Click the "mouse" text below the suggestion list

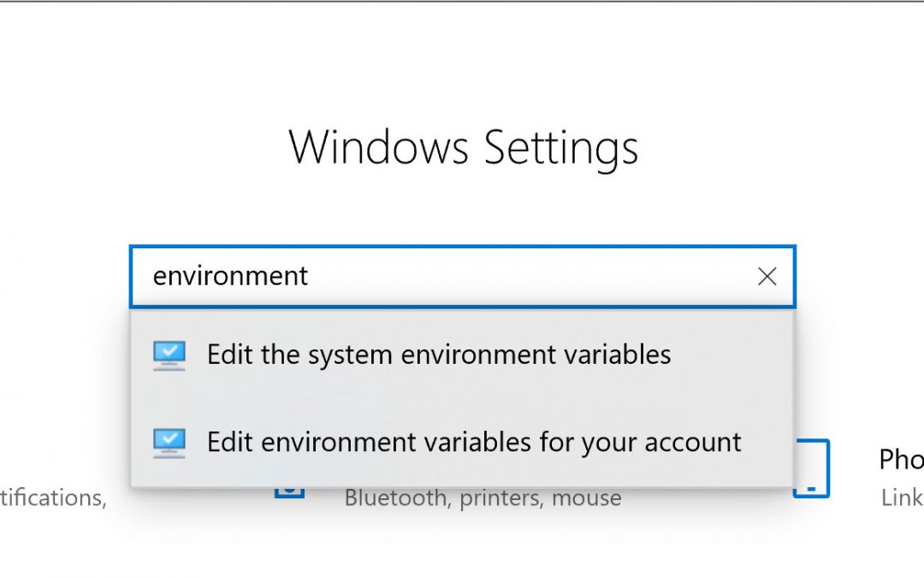(586, 498)
